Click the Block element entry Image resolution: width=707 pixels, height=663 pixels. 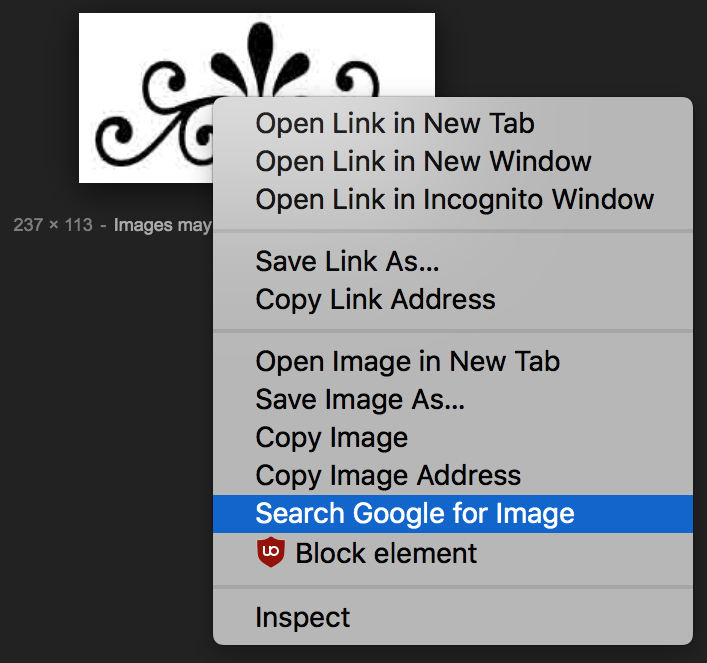386,552
